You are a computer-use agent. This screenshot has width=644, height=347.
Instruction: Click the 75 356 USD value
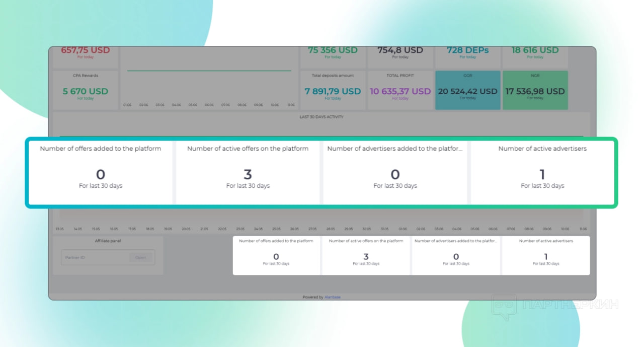pyautogui.click(x=333, y=50)
